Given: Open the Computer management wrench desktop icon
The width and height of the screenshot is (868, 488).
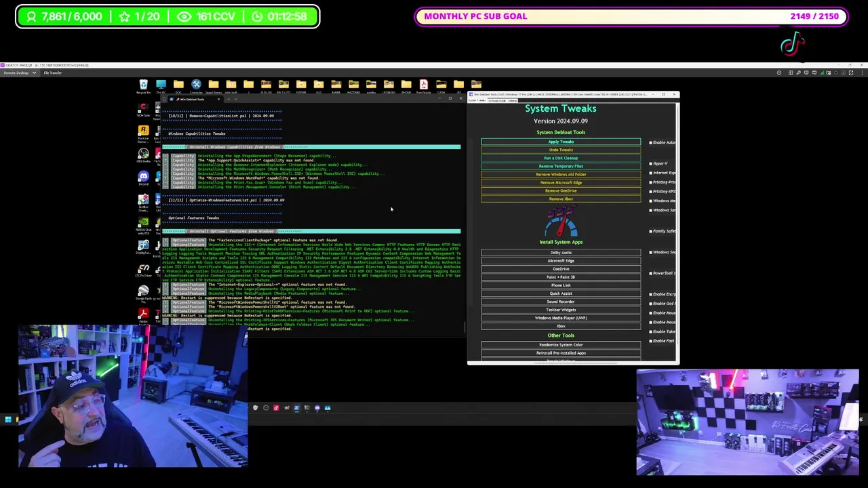Looking at the screenshot, I should pos(196,86).
